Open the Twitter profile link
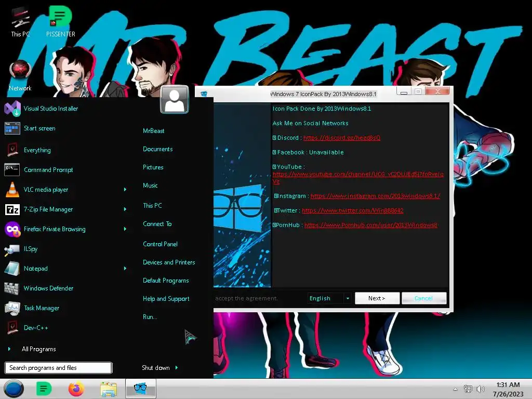 [353, 210]
